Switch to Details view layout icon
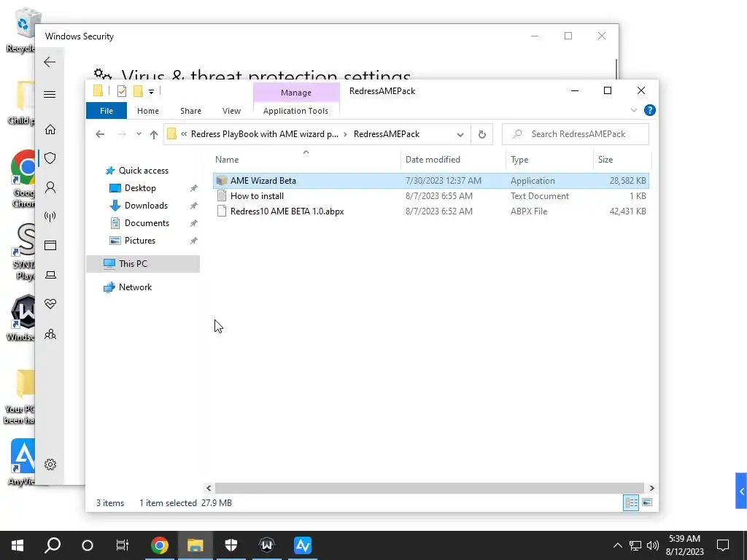 [x=631, y=502]
